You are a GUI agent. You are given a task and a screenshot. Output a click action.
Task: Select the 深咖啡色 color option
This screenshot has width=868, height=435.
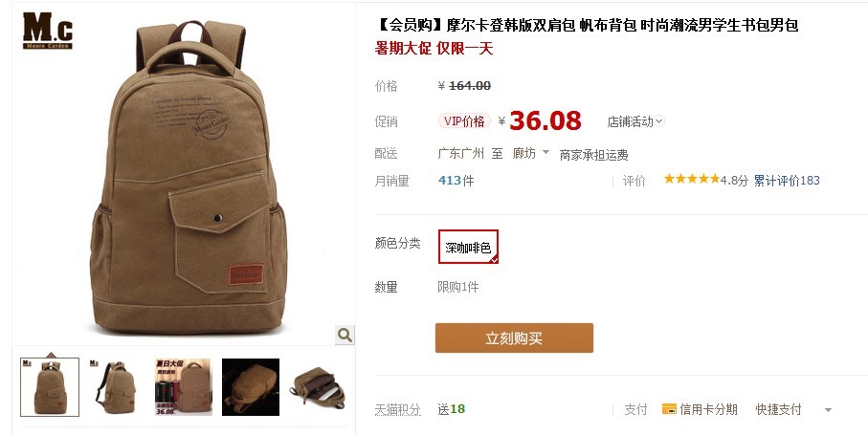pyautogui.click(x=468, y=247)
